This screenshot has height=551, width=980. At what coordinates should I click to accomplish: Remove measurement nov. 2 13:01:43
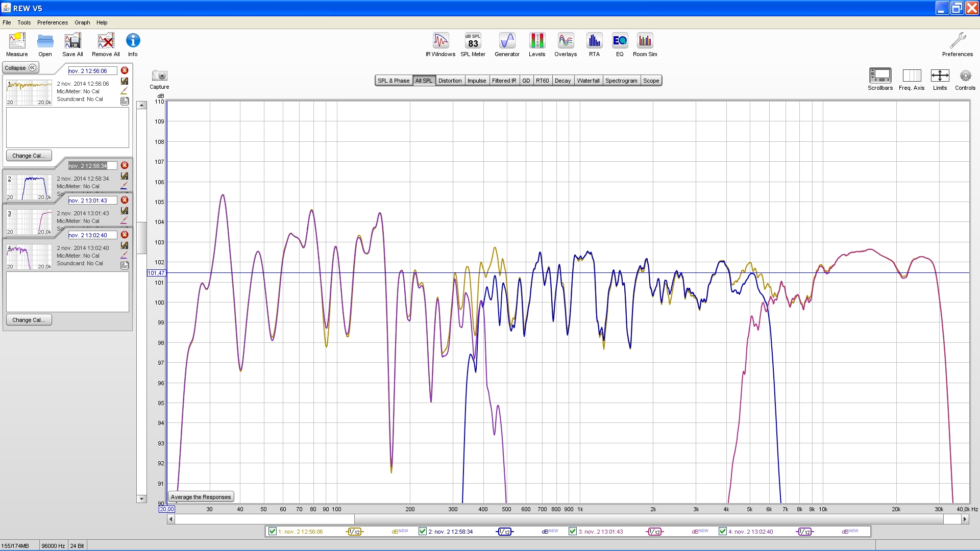point(125,200)
